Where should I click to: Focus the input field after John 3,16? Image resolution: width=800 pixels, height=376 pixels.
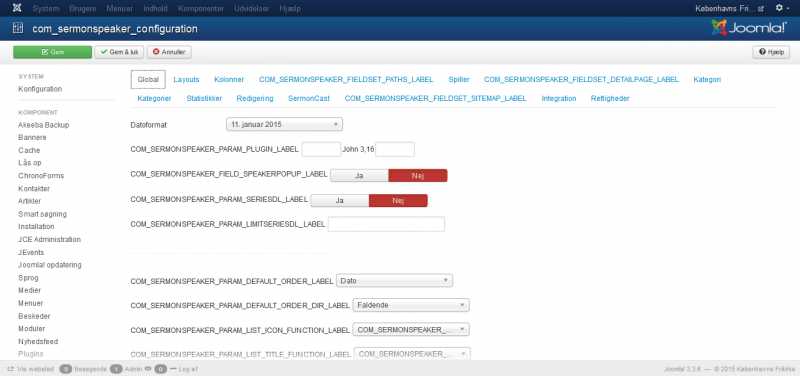tap(395, 149)
